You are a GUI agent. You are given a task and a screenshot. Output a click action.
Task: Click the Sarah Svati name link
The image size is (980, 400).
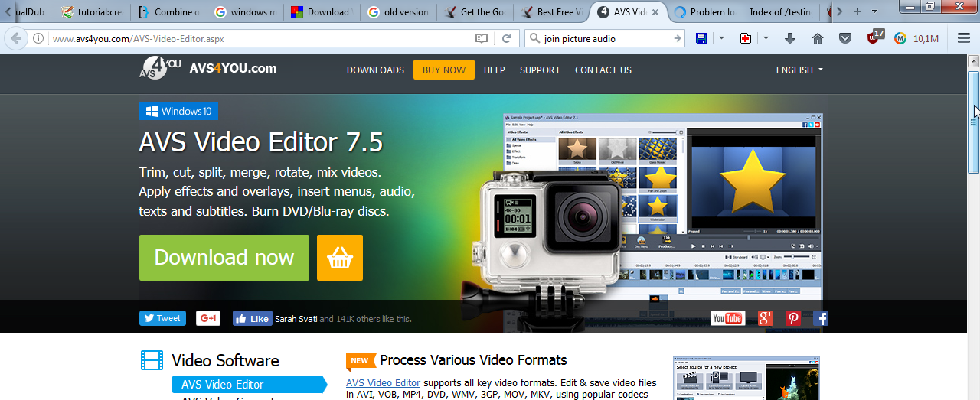[x=296, y=319]
